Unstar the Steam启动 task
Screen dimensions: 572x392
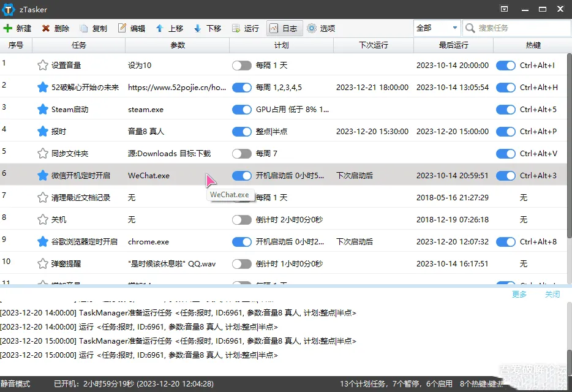point(42,110)
